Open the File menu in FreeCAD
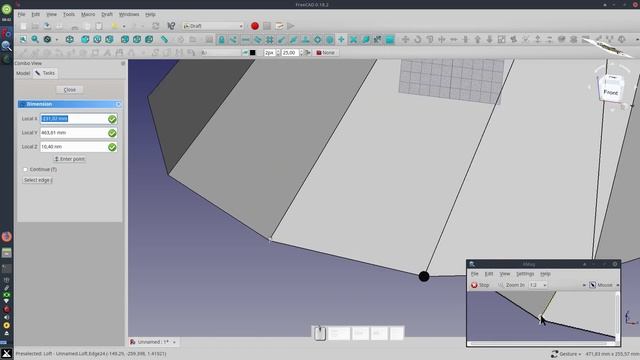The image size is (640, 360). point(21,14)
